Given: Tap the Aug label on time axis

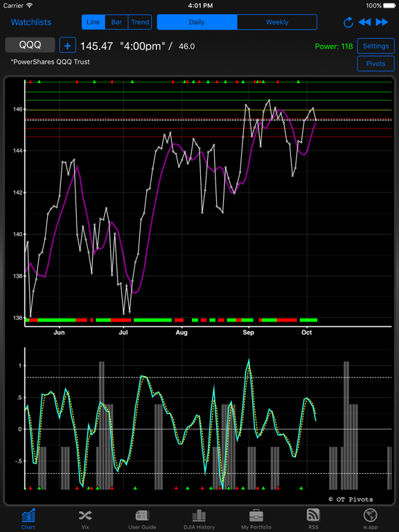Looking at the screenshot, I should 181,332.
